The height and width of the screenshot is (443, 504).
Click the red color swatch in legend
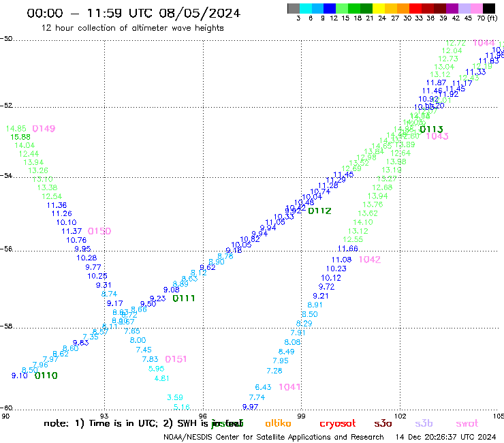click(415, 8)
